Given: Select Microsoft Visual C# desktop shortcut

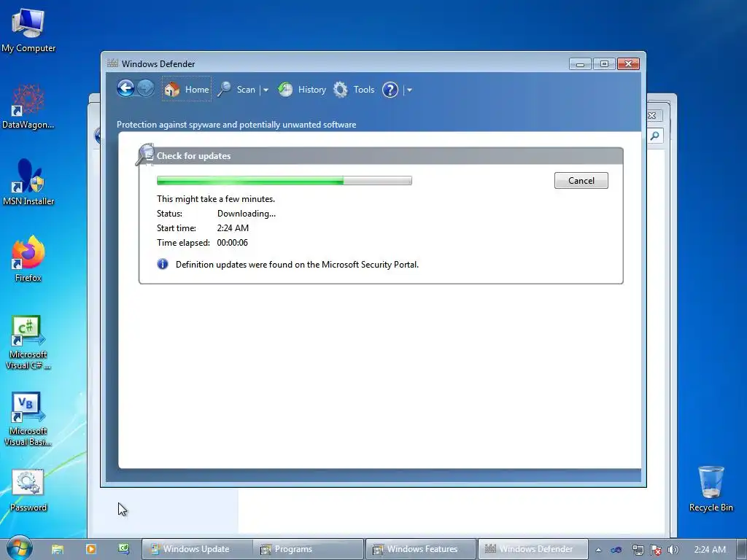Looking at the screenshot, I should [x=28, y=343].
